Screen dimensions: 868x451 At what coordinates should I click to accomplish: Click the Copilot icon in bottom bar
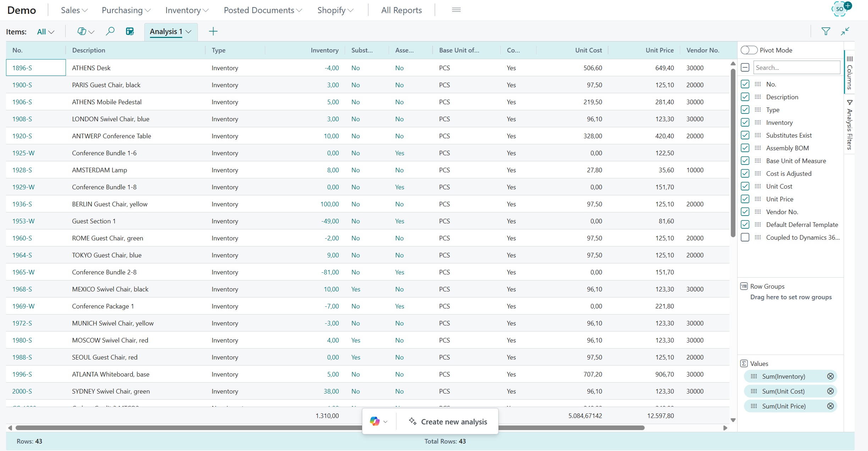[x=374, y=421]
